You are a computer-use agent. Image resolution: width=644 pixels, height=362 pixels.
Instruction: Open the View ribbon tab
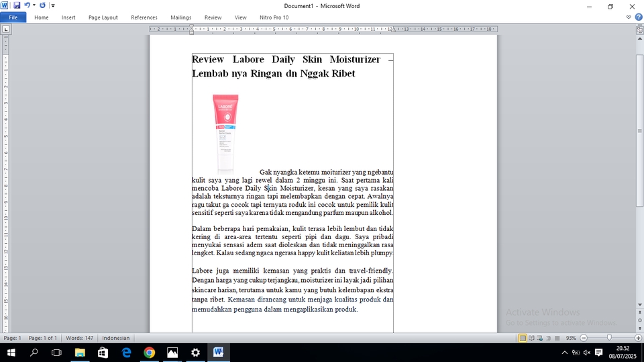coord(240,17)
